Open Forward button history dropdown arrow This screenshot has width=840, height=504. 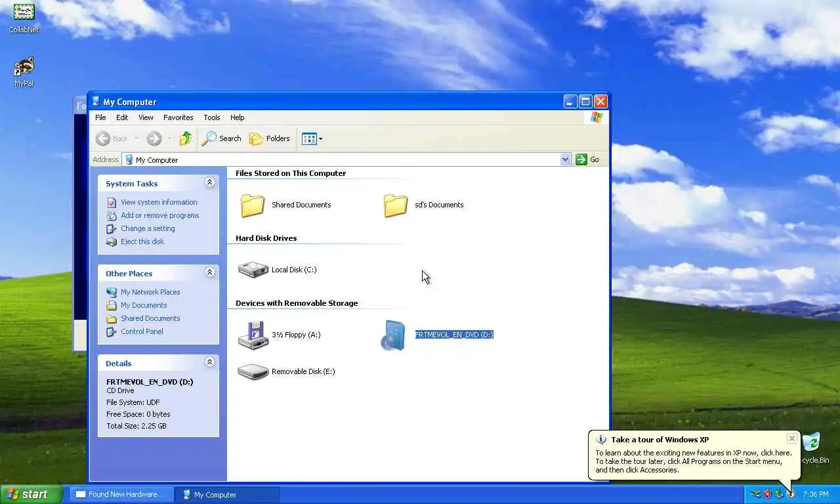click(169, 138)
